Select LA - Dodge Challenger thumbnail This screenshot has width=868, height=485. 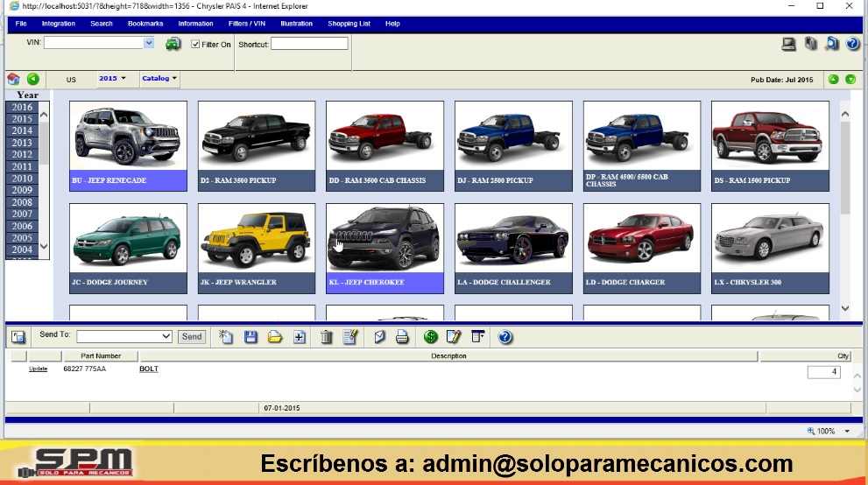tap(513, 249)
